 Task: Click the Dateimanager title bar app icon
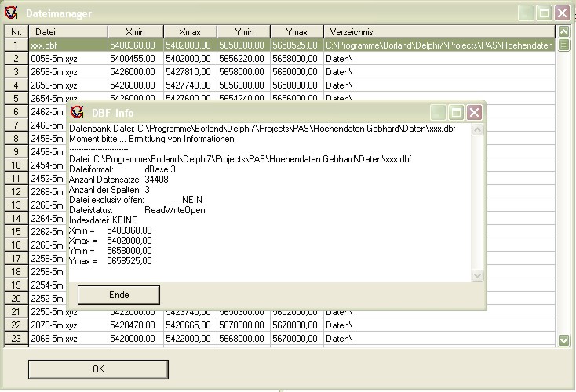11,13
